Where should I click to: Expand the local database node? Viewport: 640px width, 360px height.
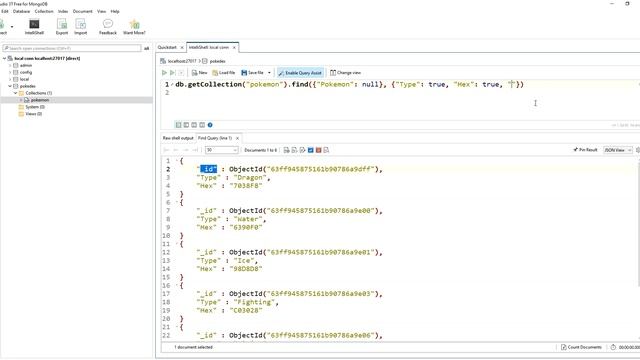coord(10,79)
